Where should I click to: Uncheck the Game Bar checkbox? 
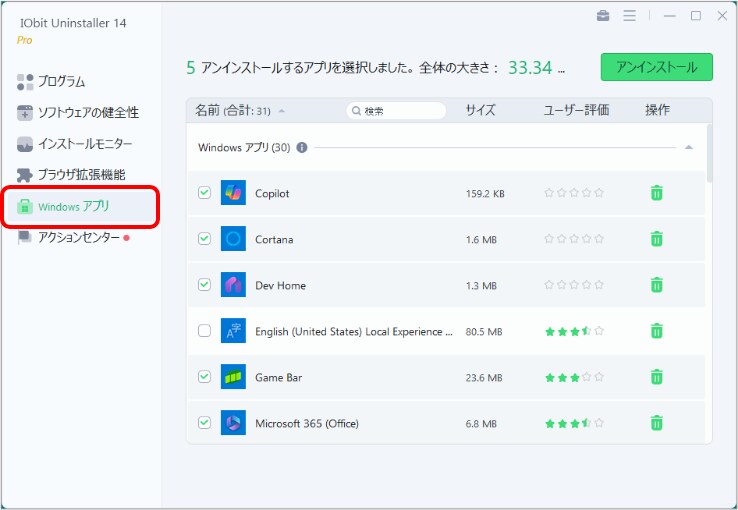204,377
